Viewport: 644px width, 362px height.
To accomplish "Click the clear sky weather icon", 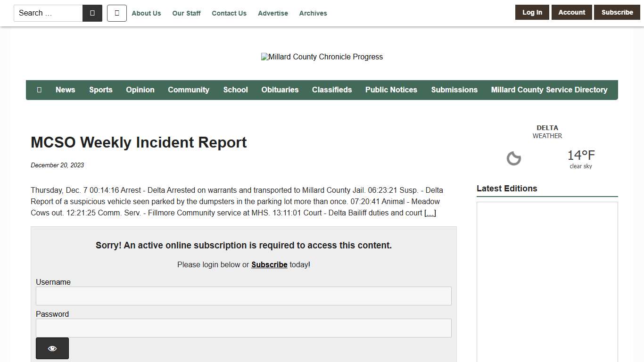I will click(x=513, y=158).
